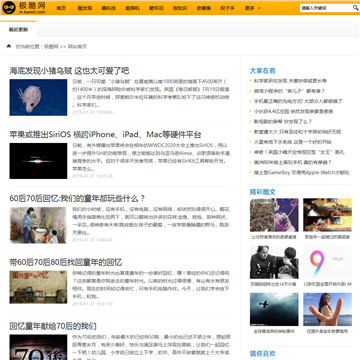Open headline 苹果或推出SiriOS article

(x=105, y=135)
